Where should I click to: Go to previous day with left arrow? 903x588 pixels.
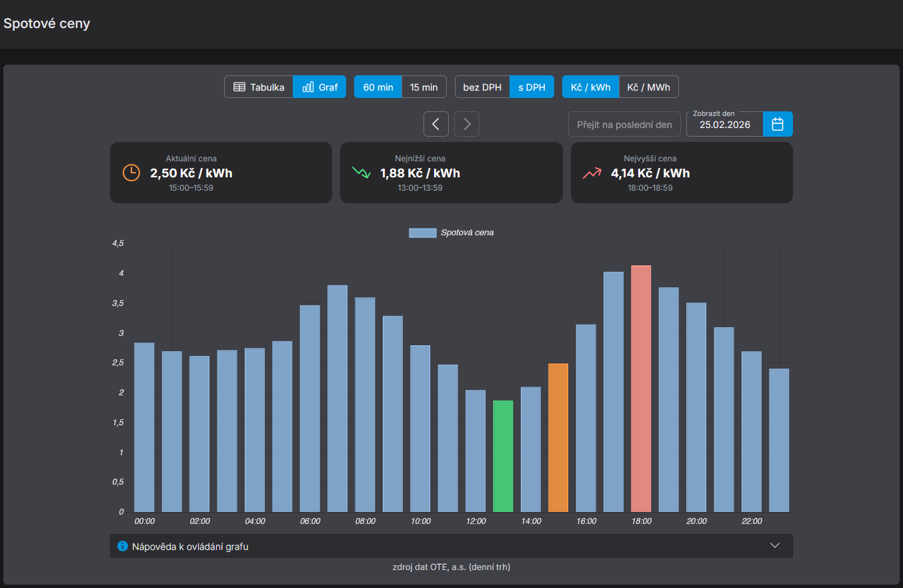436,124
